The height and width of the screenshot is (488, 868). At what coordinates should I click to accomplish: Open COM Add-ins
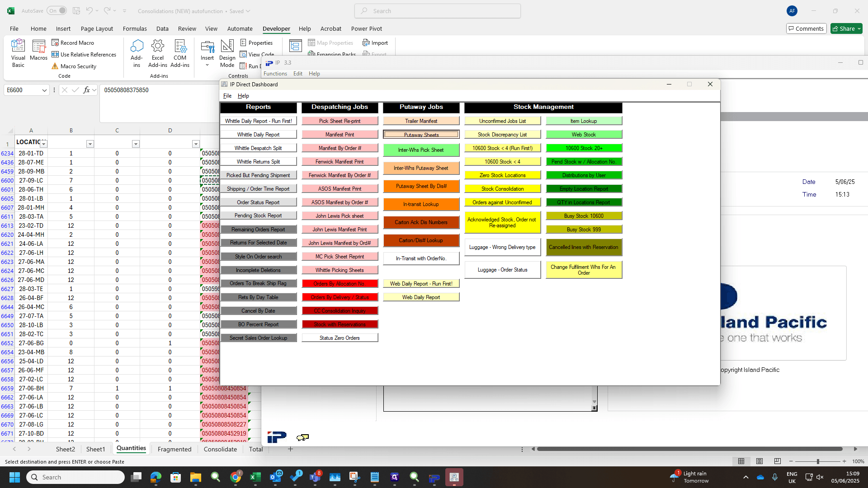click(180, 53)
